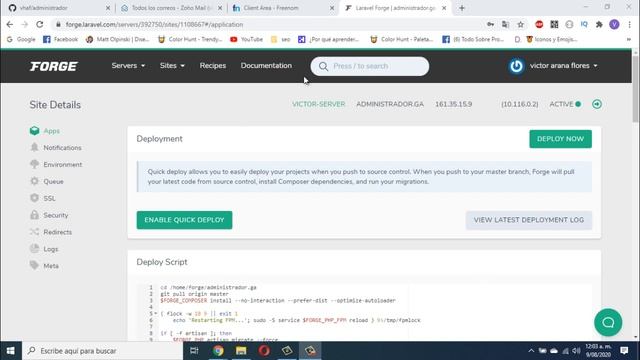View the latest deployment log

[x=529, y=220]
